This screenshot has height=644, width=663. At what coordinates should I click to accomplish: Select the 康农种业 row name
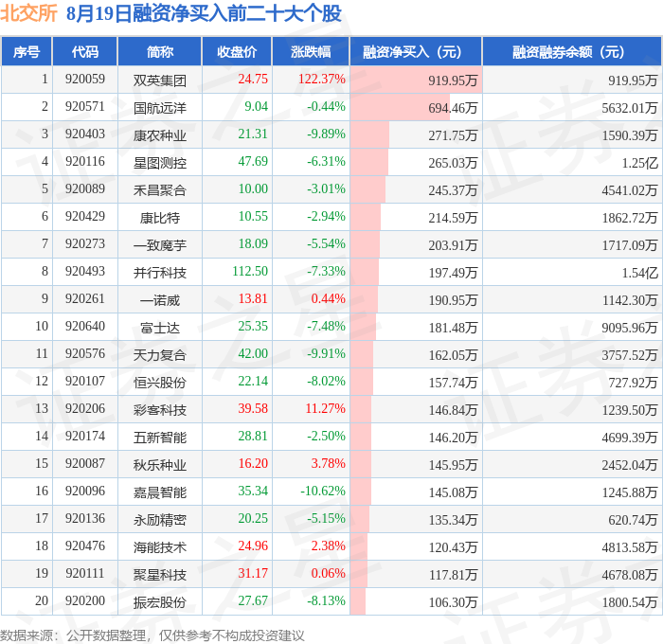160,134
